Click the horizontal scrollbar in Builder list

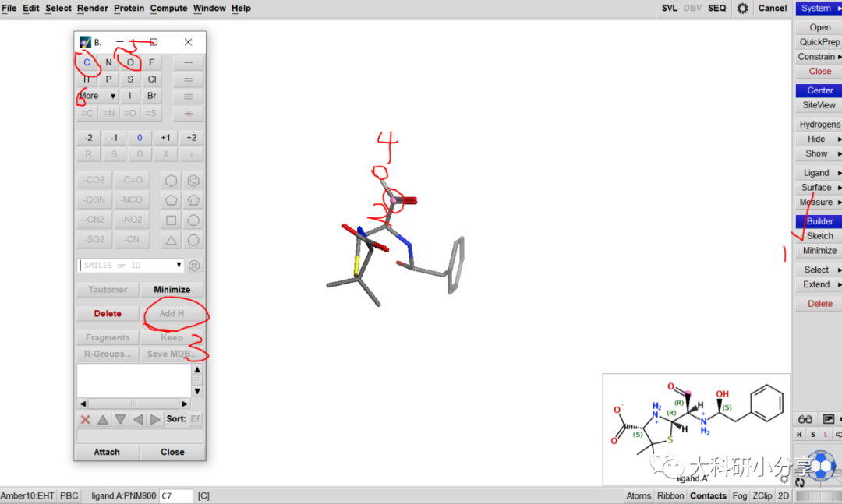[x=133, y=404]
